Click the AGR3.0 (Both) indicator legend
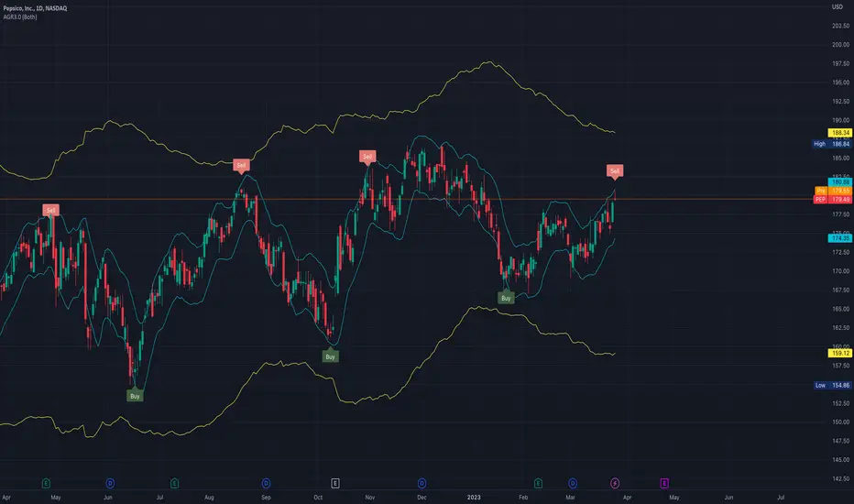This screenshot has width=854, height=504. coord(20,16)
